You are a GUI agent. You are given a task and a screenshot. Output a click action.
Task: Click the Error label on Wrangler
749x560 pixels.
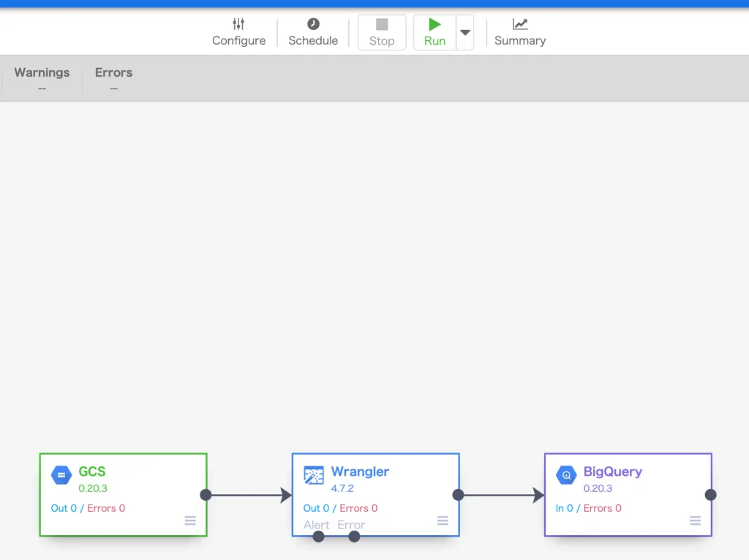click(x=351, y=525)
